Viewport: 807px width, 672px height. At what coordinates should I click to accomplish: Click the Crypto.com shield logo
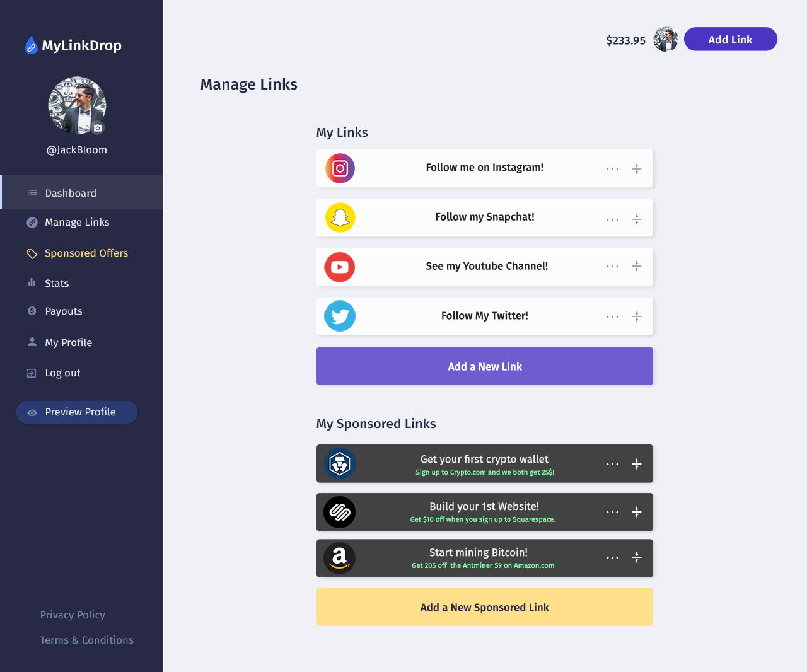coord(340,464)
